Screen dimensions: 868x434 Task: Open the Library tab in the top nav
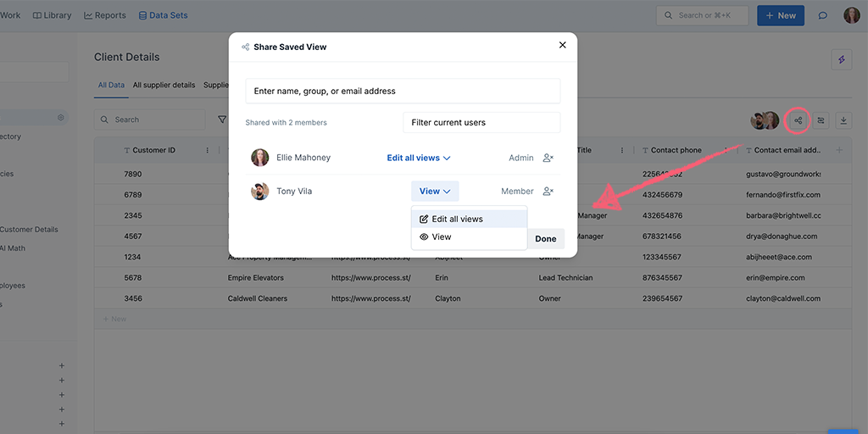click(x=52, y=15)
